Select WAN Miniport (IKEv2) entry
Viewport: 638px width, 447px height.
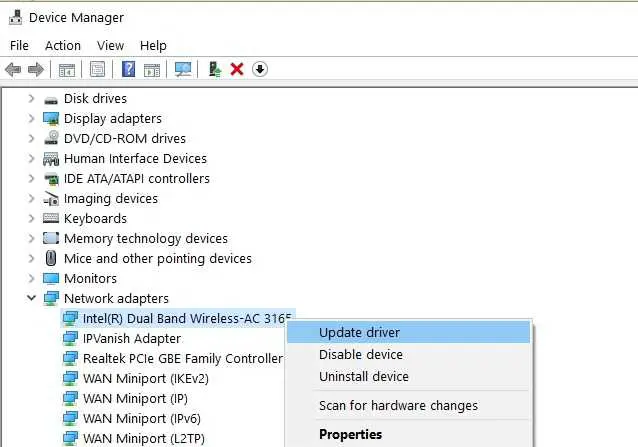[146, 379]
